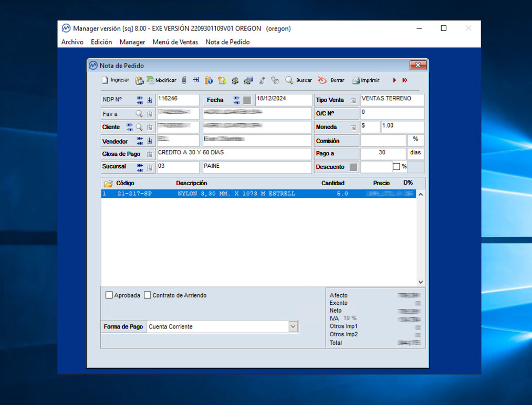Click the Sucursal code field showing 03

[x=178, y=167]
